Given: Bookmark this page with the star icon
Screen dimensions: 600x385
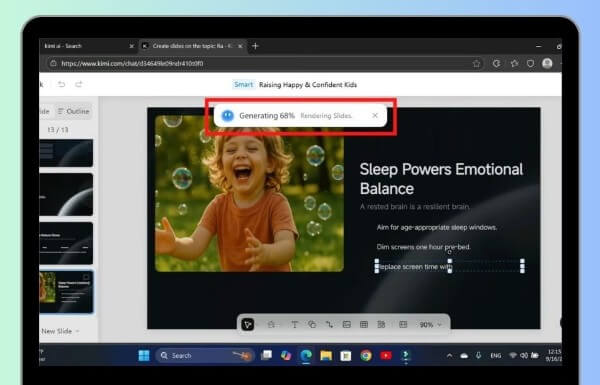Looking at the screenshot, I should [476, 64].
